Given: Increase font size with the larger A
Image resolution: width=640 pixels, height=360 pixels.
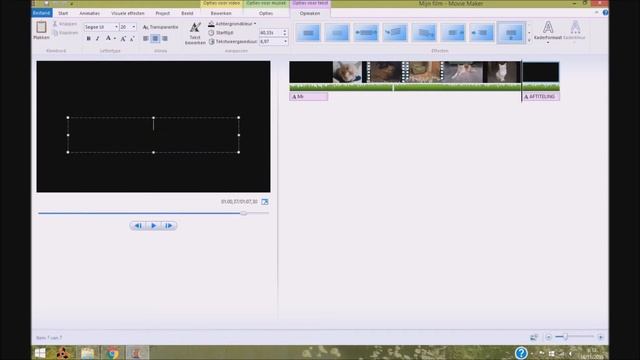Looking at the screenshot, I should pyautogui.click(x=123, y=38).
